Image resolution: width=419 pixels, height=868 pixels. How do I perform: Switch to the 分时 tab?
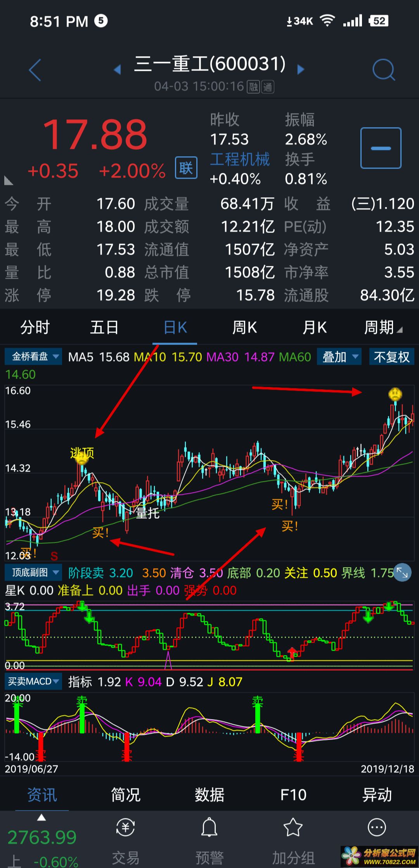35,328
